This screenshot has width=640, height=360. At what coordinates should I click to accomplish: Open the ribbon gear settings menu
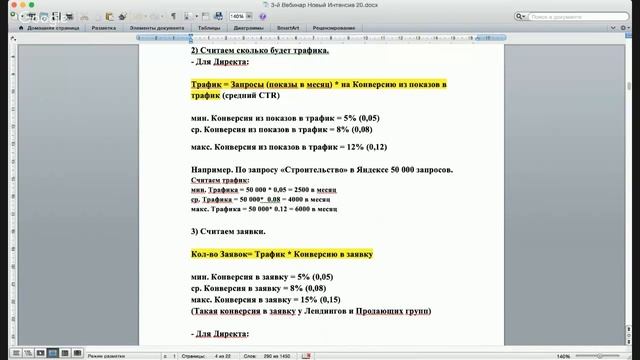[624, 28]
